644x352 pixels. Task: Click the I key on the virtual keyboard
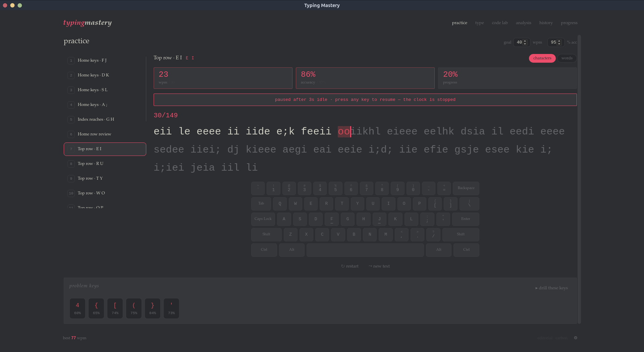coord(388,204)
